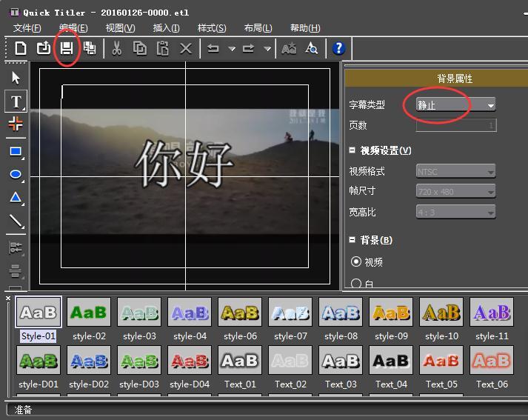Apply the purple style-11 thumbnail
The height and width of the screenshot is (420, 528).
click(x=492, y=312)
